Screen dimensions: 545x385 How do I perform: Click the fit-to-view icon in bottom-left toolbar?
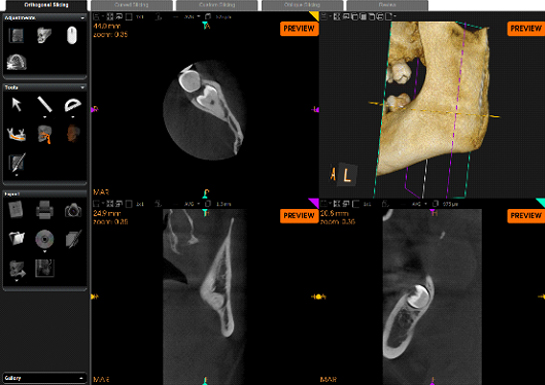110,204
